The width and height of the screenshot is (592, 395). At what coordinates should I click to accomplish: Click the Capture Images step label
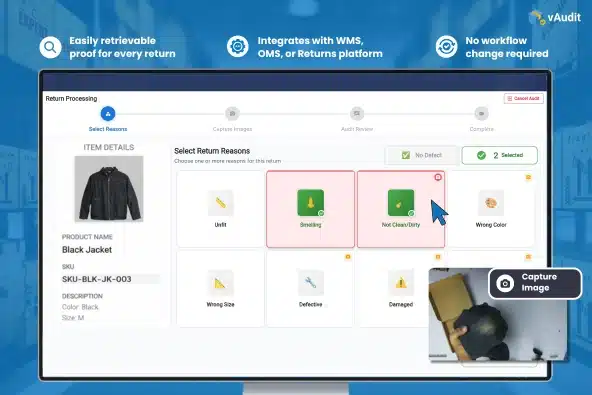[x=232, y=129]
